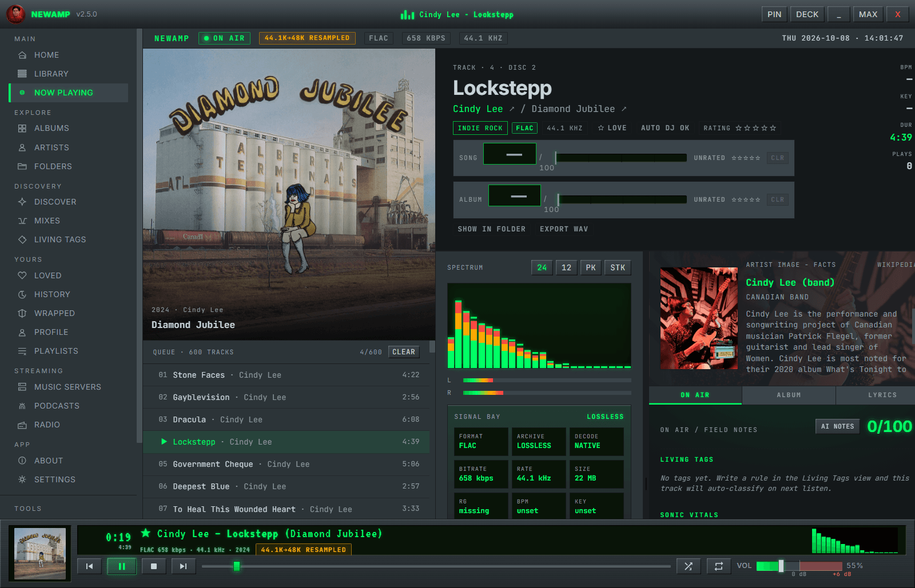This screenshot has height=588, width=915.
Task: Skip to previous track
Action: 89,566
